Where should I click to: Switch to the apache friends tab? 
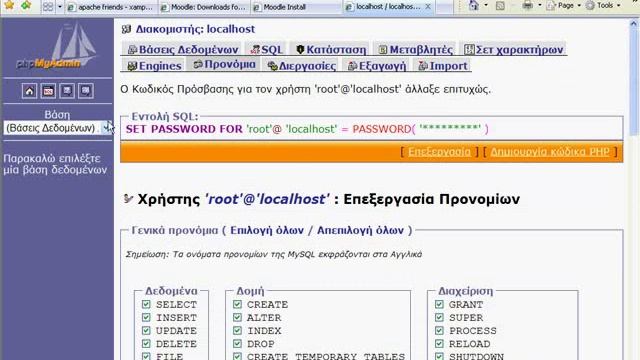pos(111,7)
